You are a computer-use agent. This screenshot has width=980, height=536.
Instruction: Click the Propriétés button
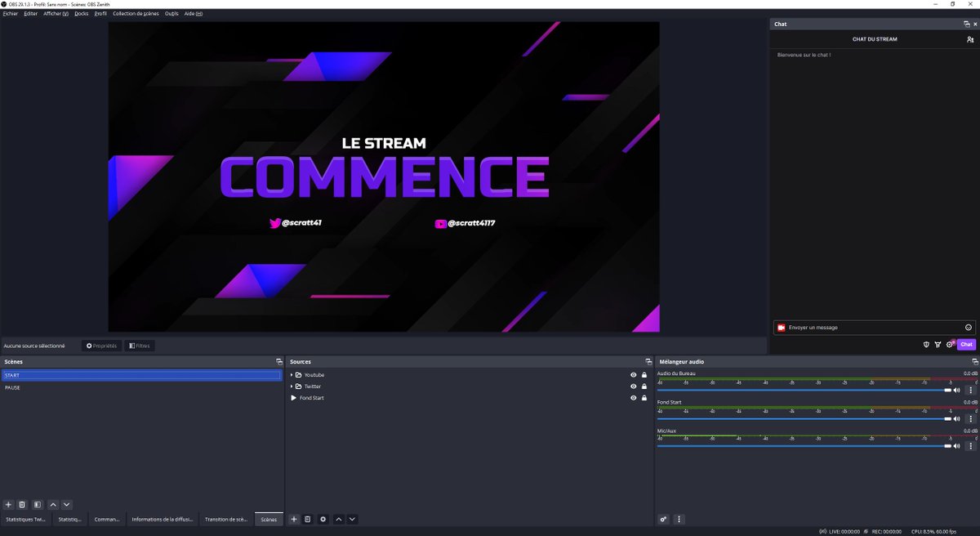click(101, 346)
